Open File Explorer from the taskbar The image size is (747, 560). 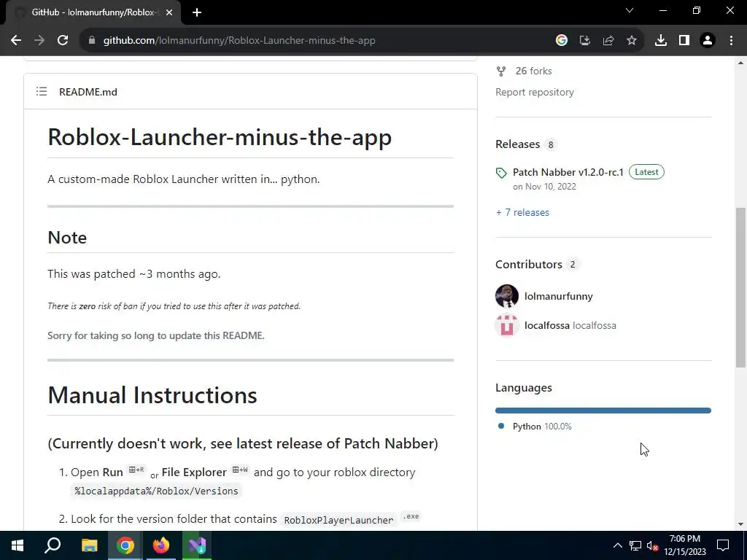89,545
